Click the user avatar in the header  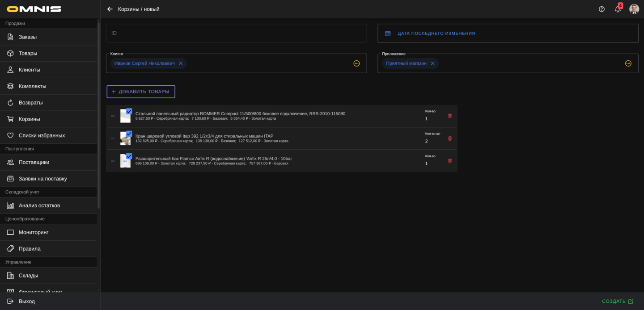(x=634, y=9)
